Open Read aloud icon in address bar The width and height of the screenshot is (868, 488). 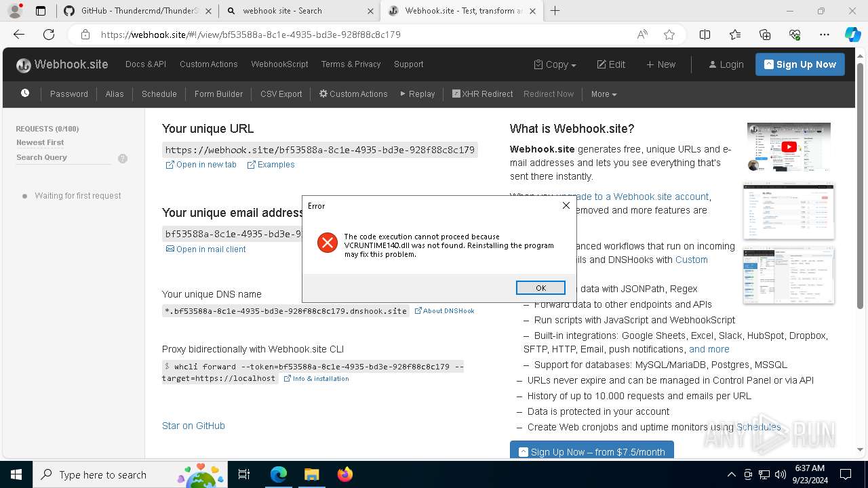(642, 35)
